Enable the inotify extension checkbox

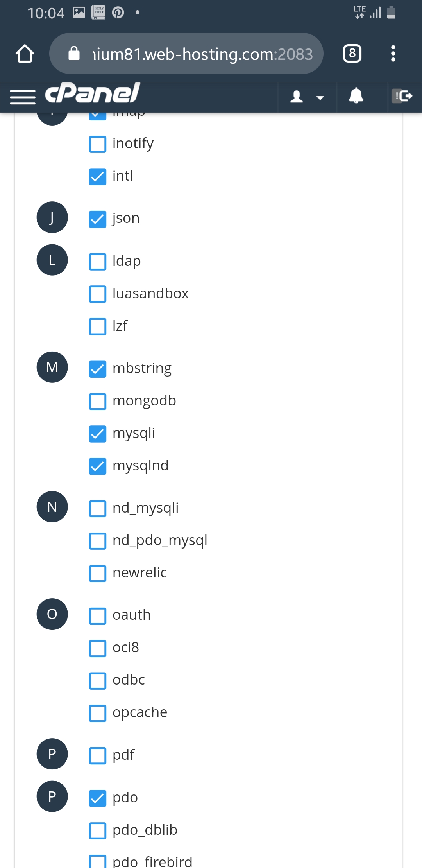(98, 144)
